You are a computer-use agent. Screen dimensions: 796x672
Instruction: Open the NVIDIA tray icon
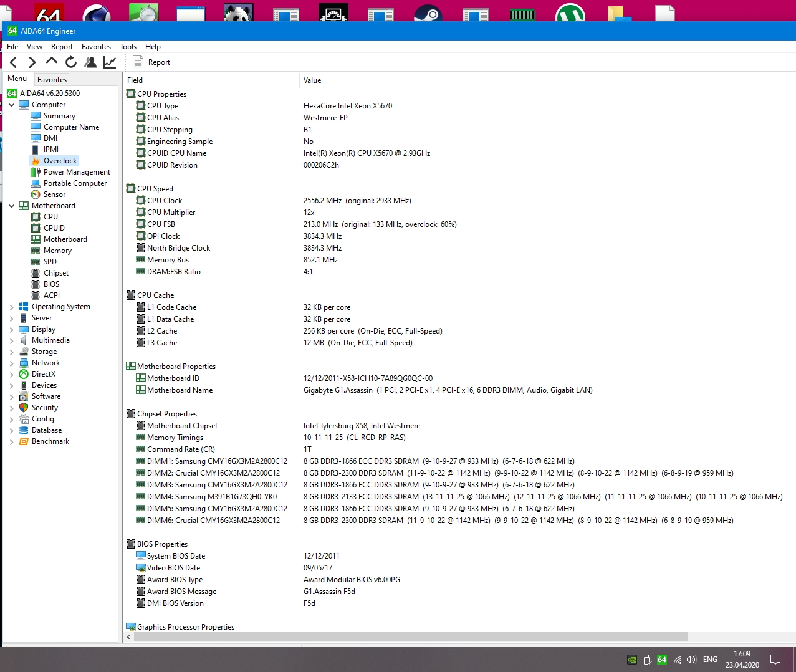(631, 660)
